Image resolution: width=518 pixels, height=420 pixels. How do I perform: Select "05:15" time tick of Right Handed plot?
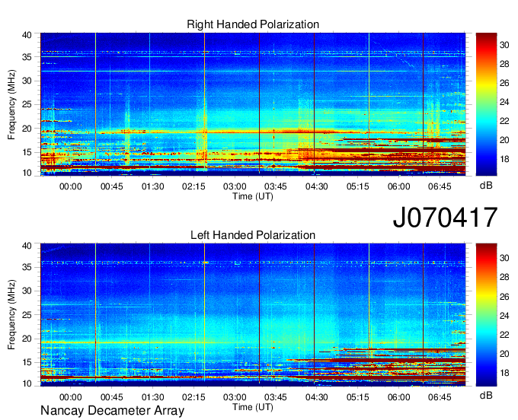[358, 186]
